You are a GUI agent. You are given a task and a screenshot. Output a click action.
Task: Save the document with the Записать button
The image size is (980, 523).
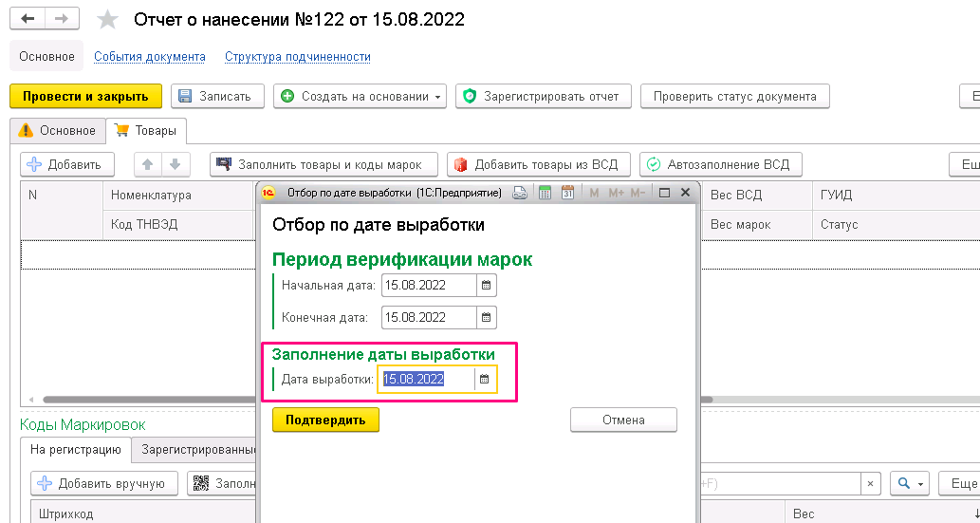217,97
